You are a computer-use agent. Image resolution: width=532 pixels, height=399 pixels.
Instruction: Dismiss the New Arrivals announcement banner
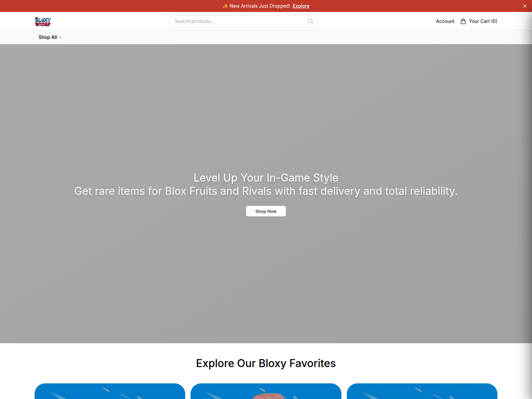[525, 6]
